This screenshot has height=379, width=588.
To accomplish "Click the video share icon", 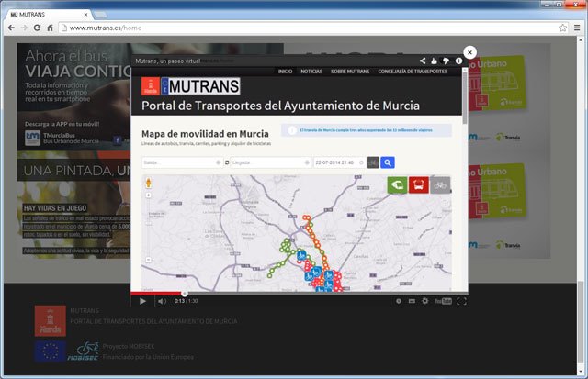I will 423,61.
